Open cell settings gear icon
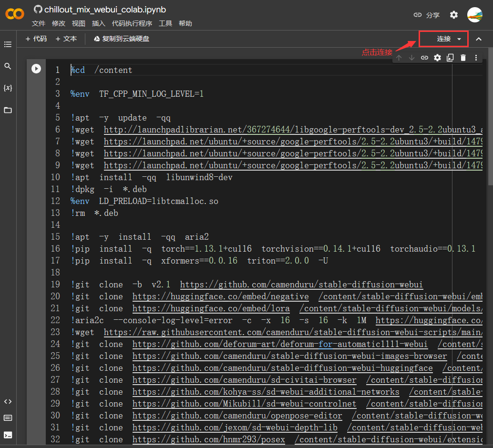The width and height of the screenshot is (493, 448). [x=437, y=58]
